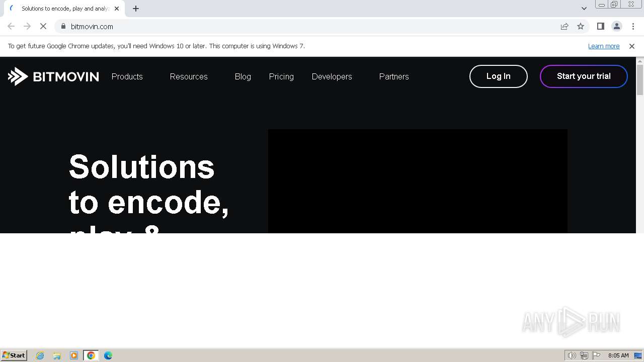
Task: Click Show desktop button
Action: pyautogui.click(x=638, y=355)
